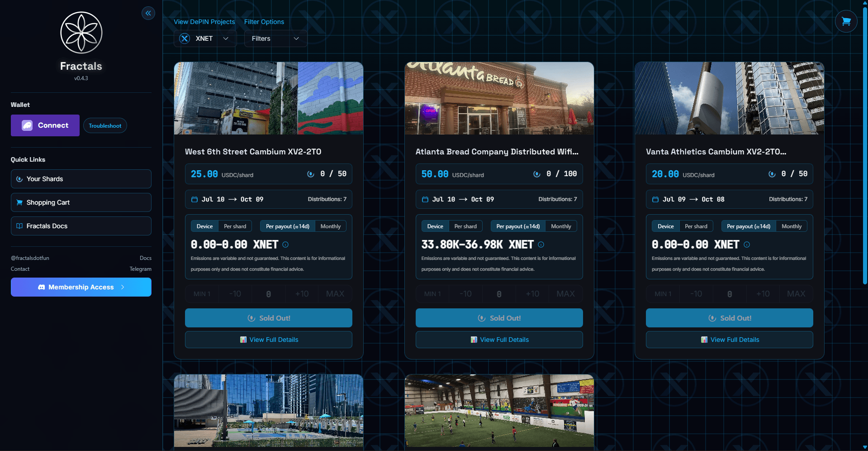Click the Connect wallet button

coord(45,125)
